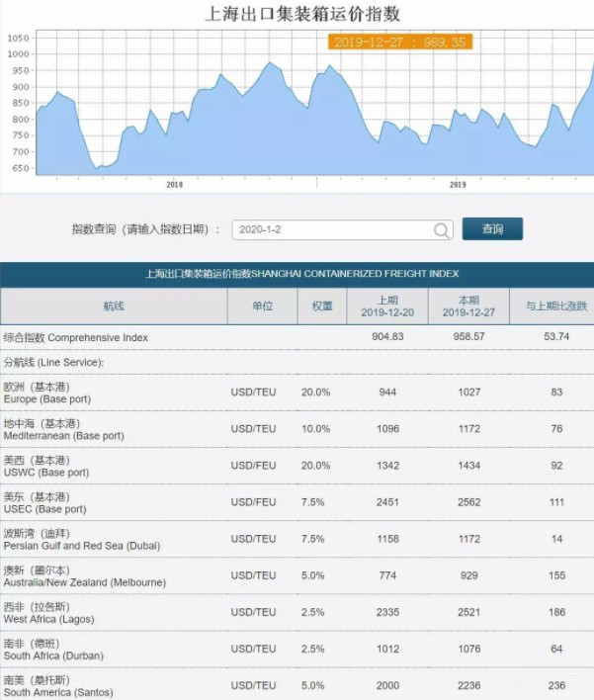Click the magnifier icon in date field

(x=441, y=230)
